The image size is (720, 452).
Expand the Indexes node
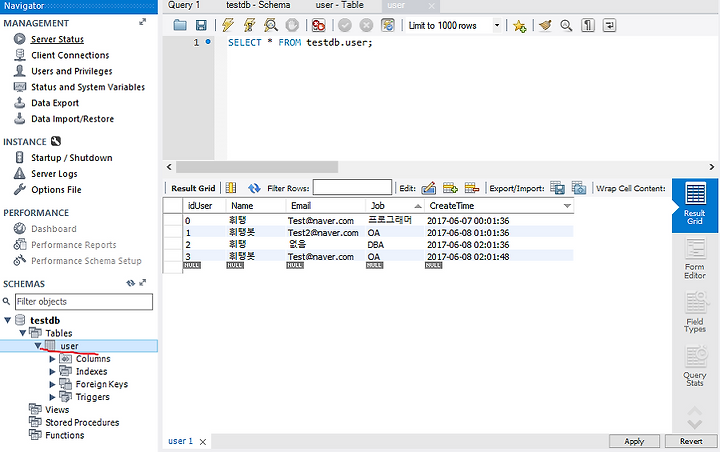[52, 372]
